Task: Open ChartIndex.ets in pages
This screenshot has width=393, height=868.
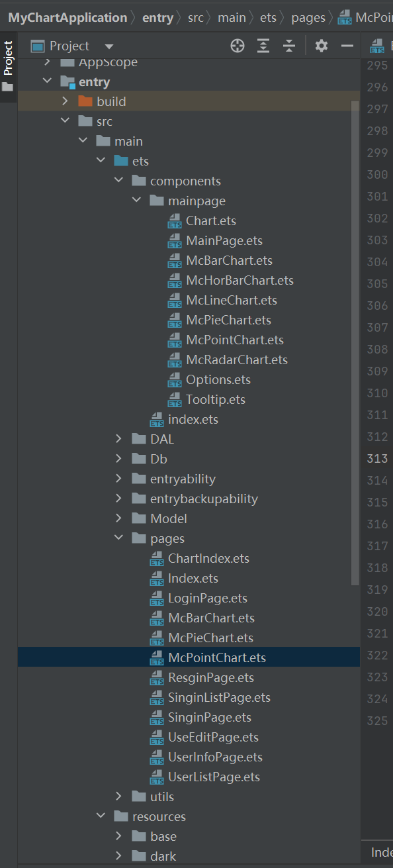Action: [x=208, y=558]
